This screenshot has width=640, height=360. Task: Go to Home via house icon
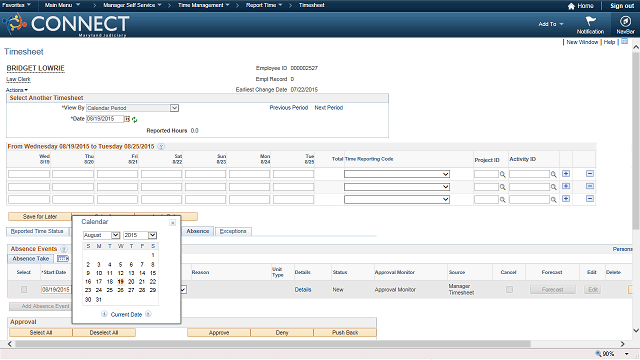[571, 6]
